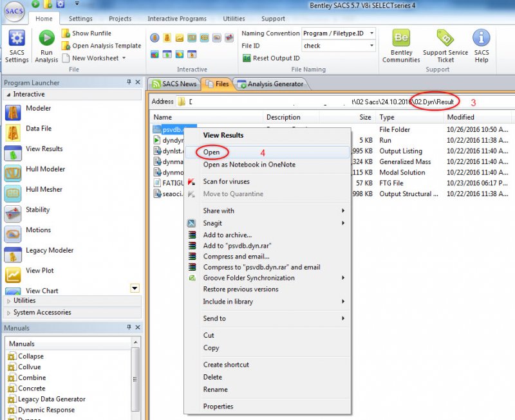Expand the System Accessories section
This screenshot has height=420, width=515.
pos(8,313)
